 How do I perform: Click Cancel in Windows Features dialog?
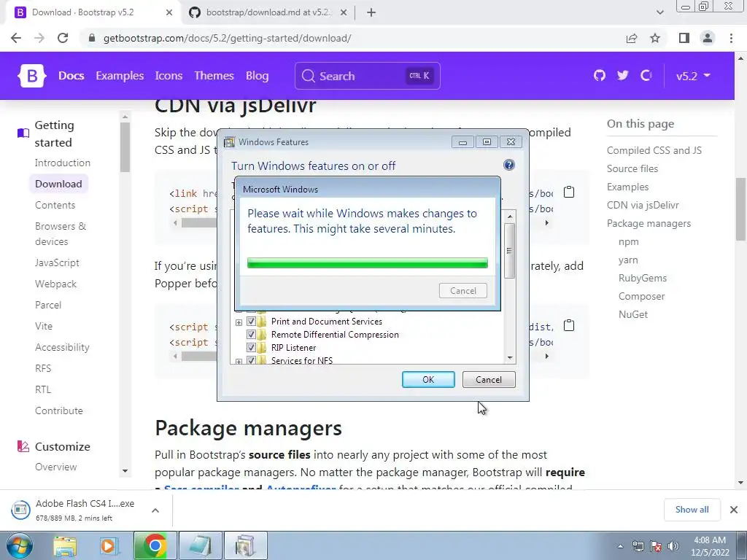coord(489,379)
